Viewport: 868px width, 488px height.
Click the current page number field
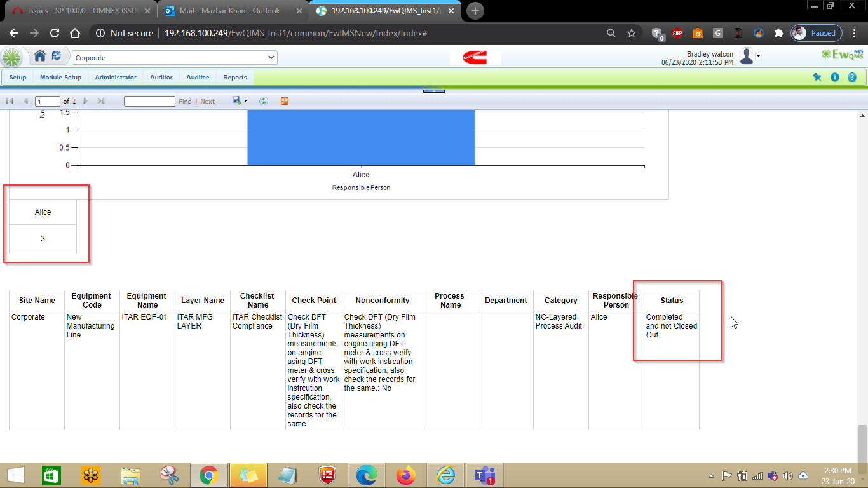click(48, 101)
